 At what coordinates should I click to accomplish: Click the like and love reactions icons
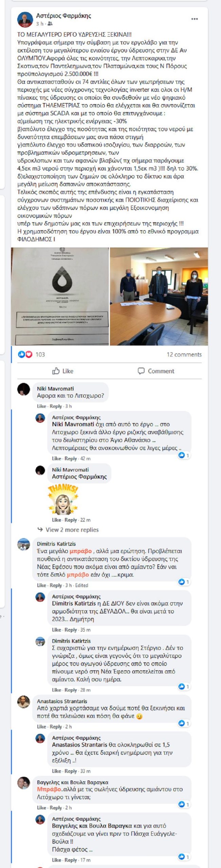coord(25,354)
